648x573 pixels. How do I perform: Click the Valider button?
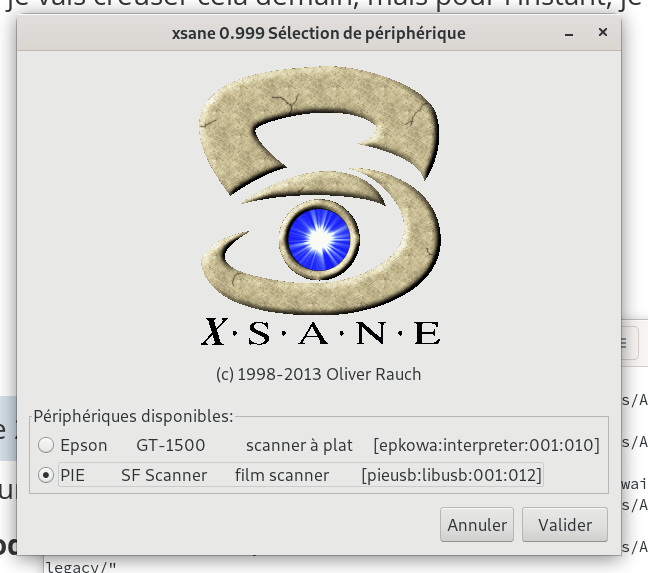565,525
